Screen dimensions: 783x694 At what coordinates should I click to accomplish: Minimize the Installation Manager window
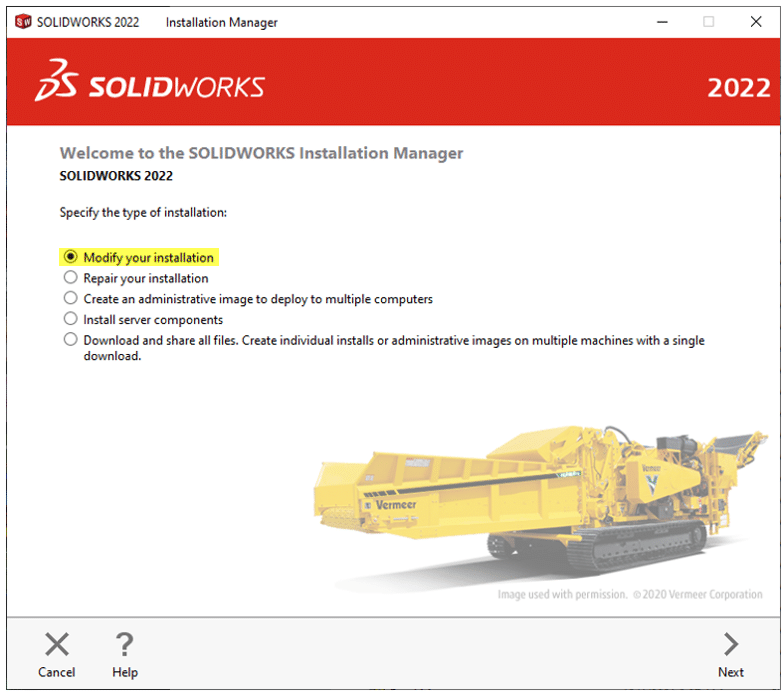(x=662, y=21)
